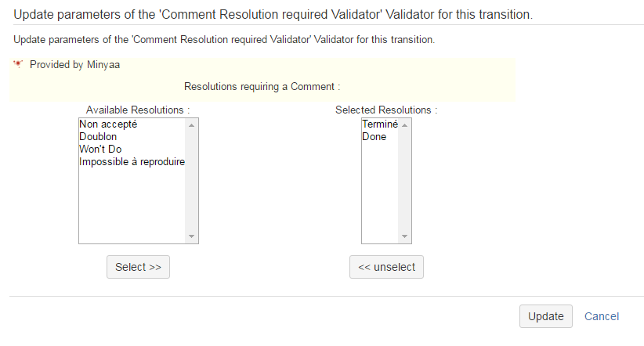Viewport: 644px width, 346px height.
Task: Select 'Impossible à reproduire' resolution
Action: (x=132, y=162)
